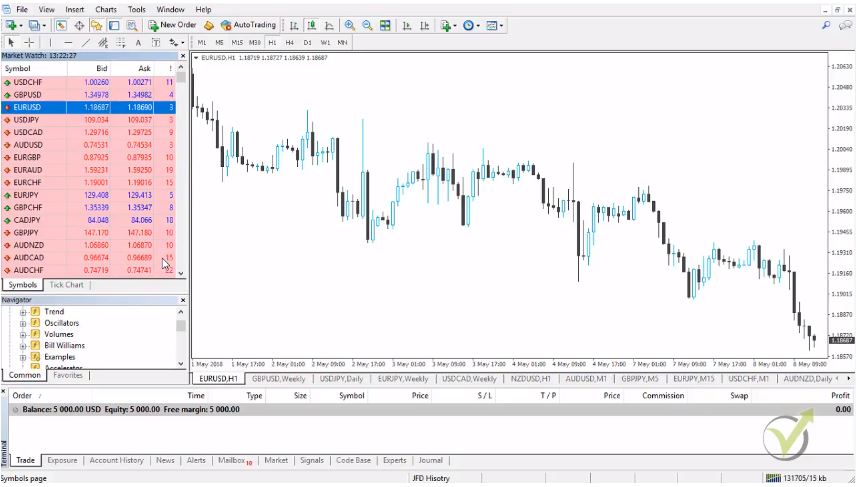Expand the Bill Williams tree node
Screen dimensions: 856x487
22,345
